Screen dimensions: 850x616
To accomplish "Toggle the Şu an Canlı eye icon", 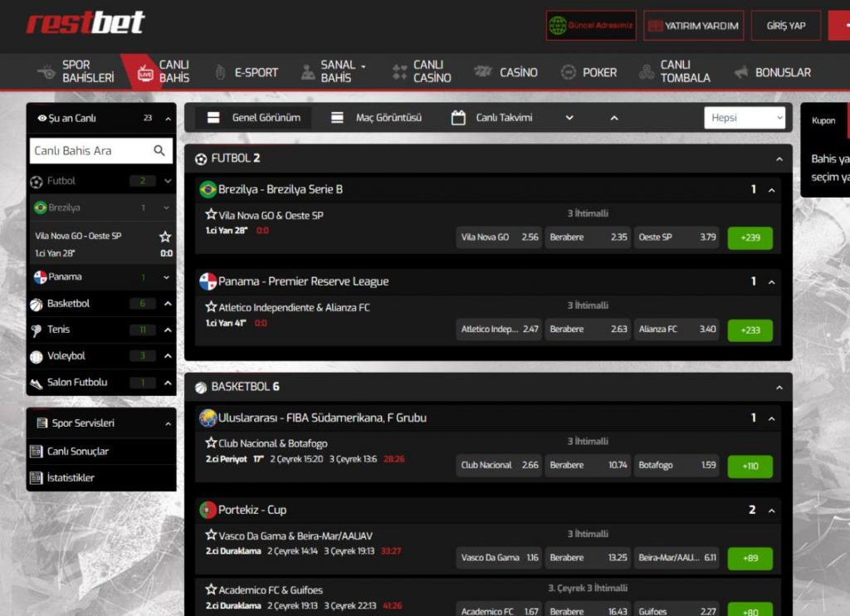I will 42,118.
